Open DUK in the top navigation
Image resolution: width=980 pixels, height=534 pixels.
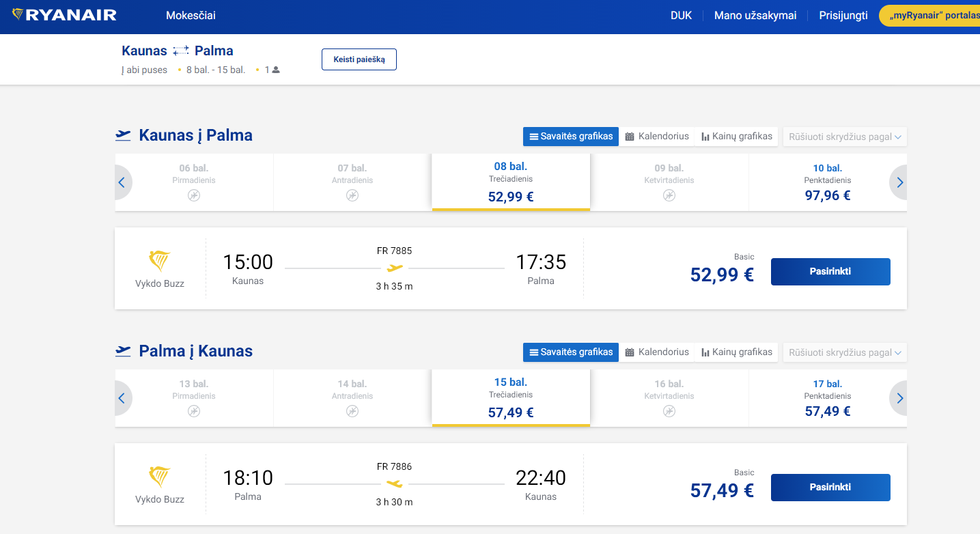(681, 14)
